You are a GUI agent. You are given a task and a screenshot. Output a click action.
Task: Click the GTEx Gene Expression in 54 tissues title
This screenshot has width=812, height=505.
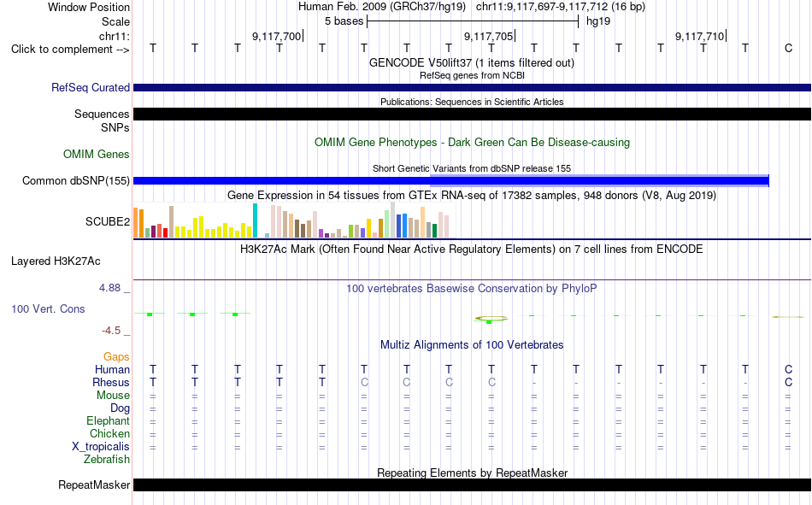click(472, 196)
